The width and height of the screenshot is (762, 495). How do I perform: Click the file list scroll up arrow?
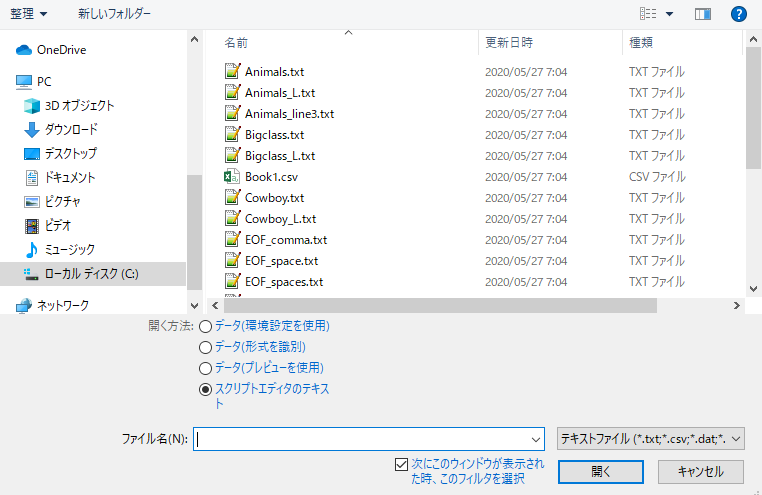(x=753, y=39)
